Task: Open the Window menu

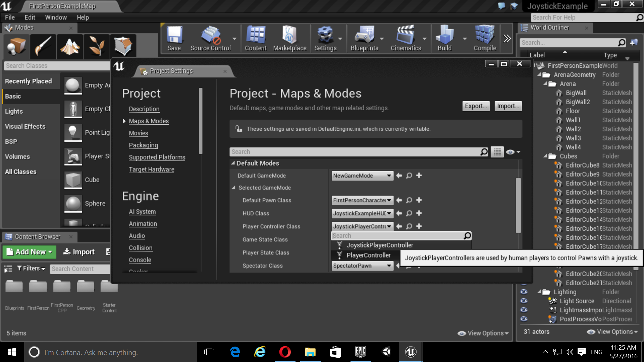Action: (x=56, y=17)
